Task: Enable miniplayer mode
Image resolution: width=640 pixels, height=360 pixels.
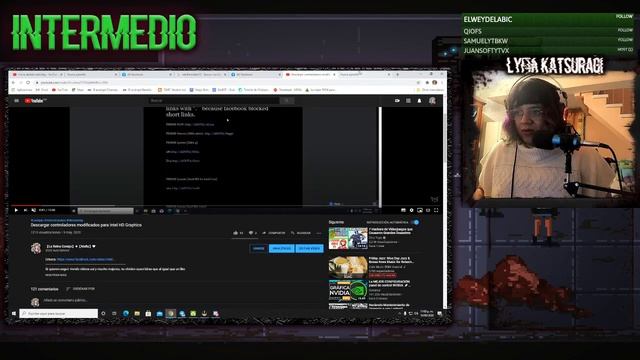Action: click(x=420, y=210)
